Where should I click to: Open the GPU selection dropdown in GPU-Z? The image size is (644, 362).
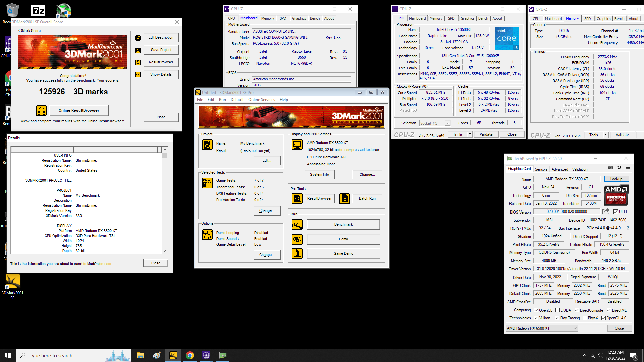(542, 328)
